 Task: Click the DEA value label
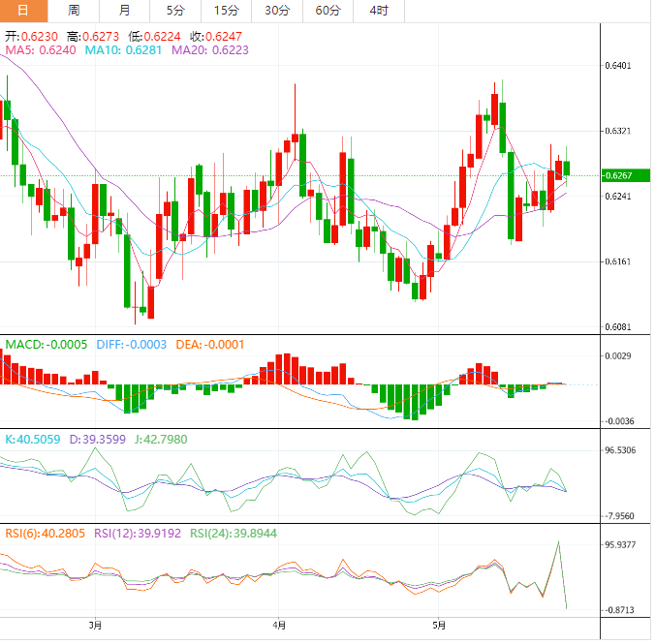209,345
